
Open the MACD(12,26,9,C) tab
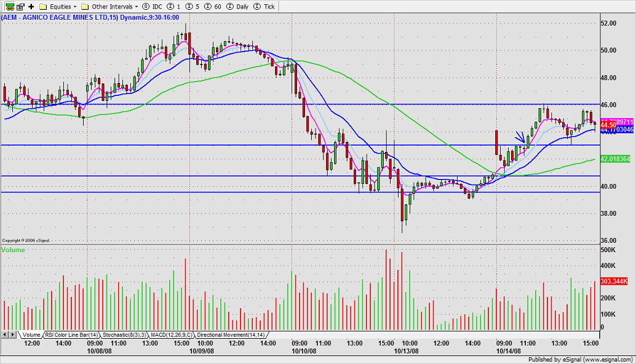coord(172,335)
